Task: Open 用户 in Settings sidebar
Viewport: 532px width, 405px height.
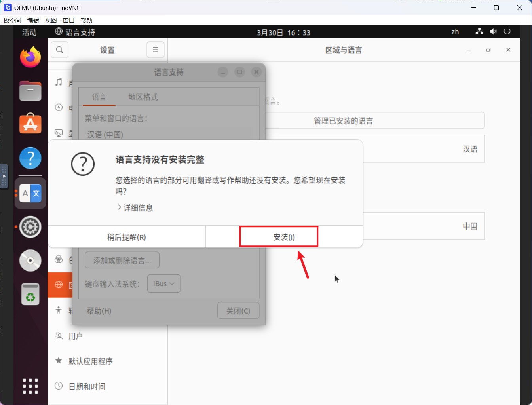Action: click(x=108, y=336)
